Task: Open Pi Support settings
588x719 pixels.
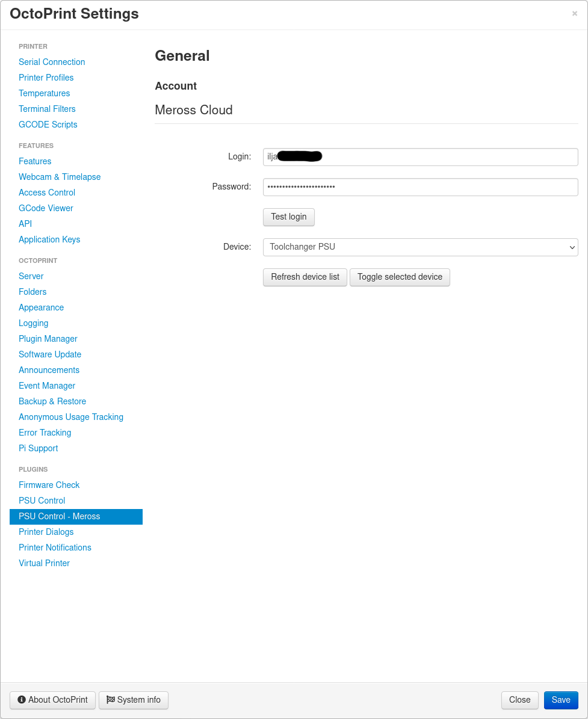Action: click(x=39, y=447)
